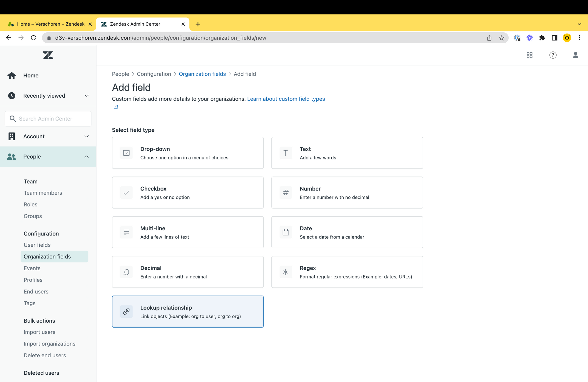Open the Zendesk products grid icon

(529, 55)
